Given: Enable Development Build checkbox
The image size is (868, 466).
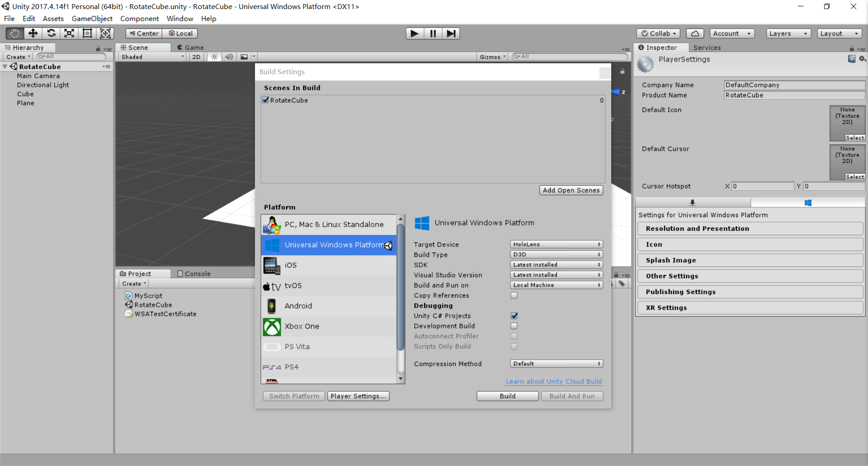Looking at the screenshot, I should 514,326.
